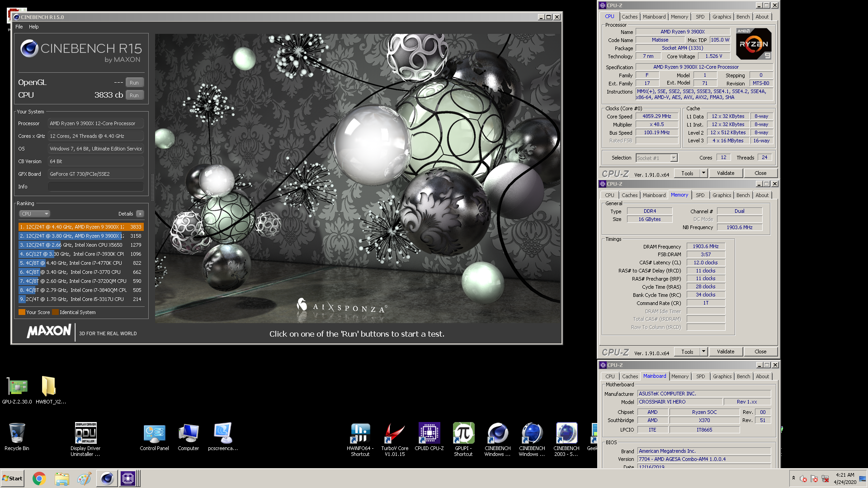Open Graphics tab in middle CPU-Z window
This screenshot has height=488, width=868.
pyautogui.click(x=722, y=195)
